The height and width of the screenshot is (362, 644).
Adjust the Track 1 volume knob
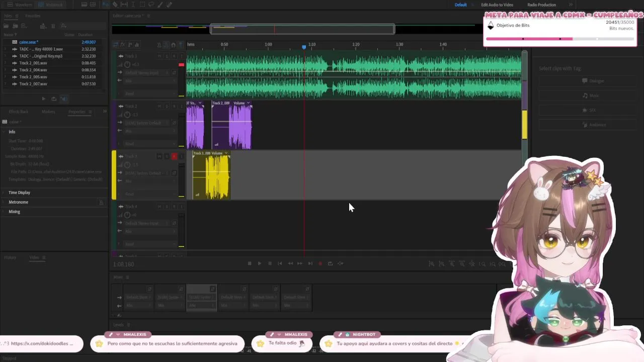(127, 64)
